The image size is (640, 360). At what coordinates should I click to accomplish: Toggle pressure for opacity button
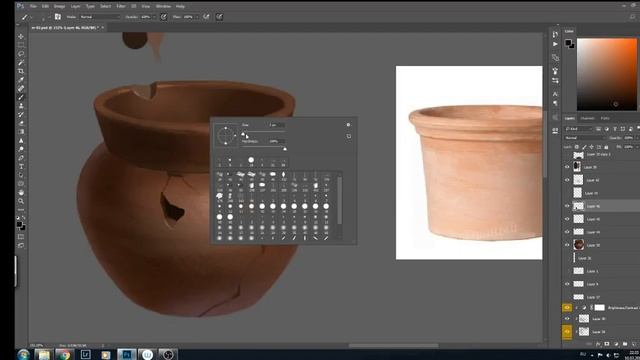(x=164, y=17)
